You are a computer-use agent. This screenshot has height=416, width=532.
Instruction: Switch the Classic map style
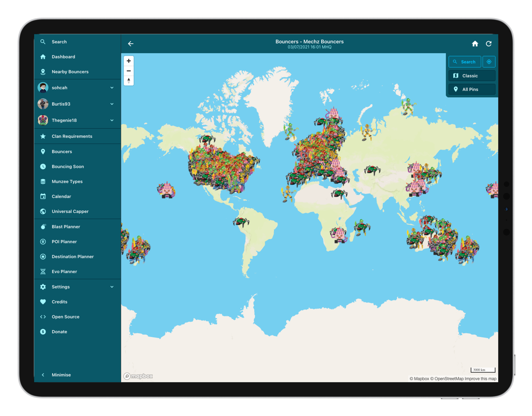tap(472, 76)
